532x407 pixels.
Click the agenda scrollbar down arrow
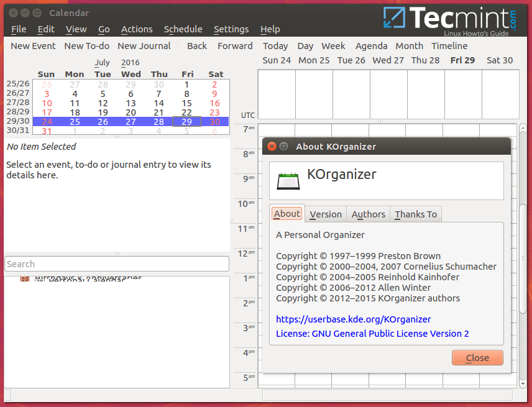(523, 384)
